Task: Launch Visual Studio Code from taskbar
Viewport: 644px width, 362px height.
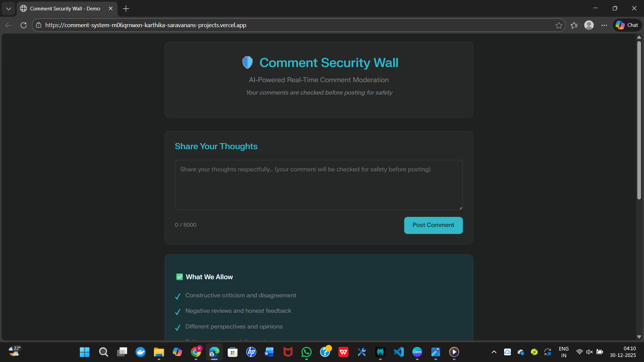Action: (398, 352)
